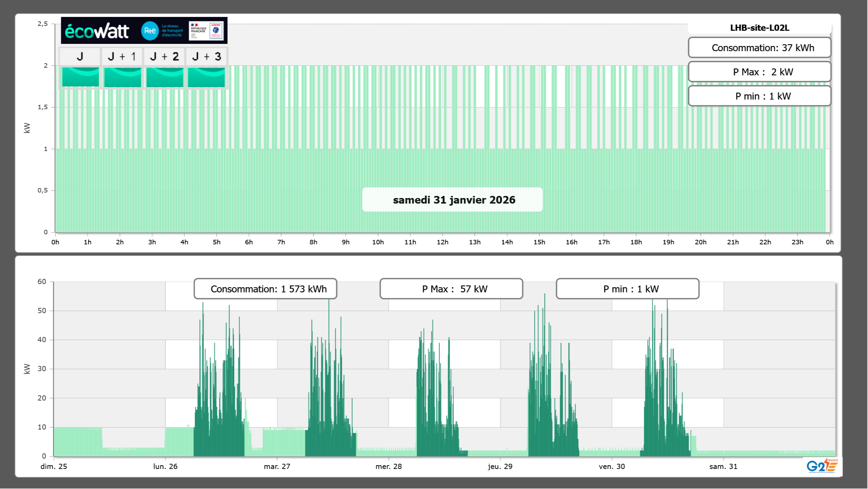The width and height of the screenshot is (868, 489).
Task: Click the 12h hour axis marker
Action: pyautogui.click(x=442, y=242)
